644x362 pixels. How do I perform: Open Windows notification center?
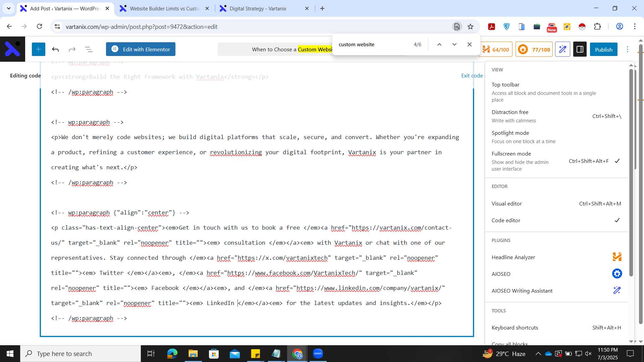pyautogui.click(x=630, y=354)
